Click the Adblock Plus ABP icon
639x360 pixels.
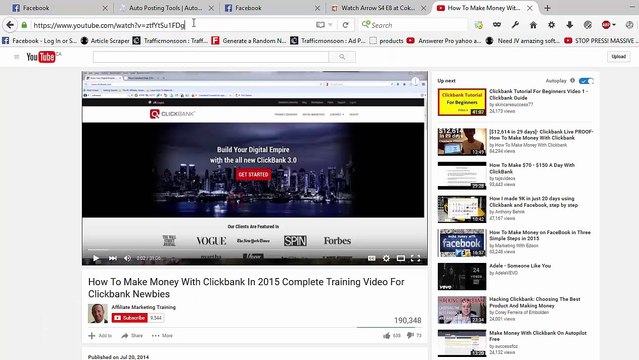606,25
